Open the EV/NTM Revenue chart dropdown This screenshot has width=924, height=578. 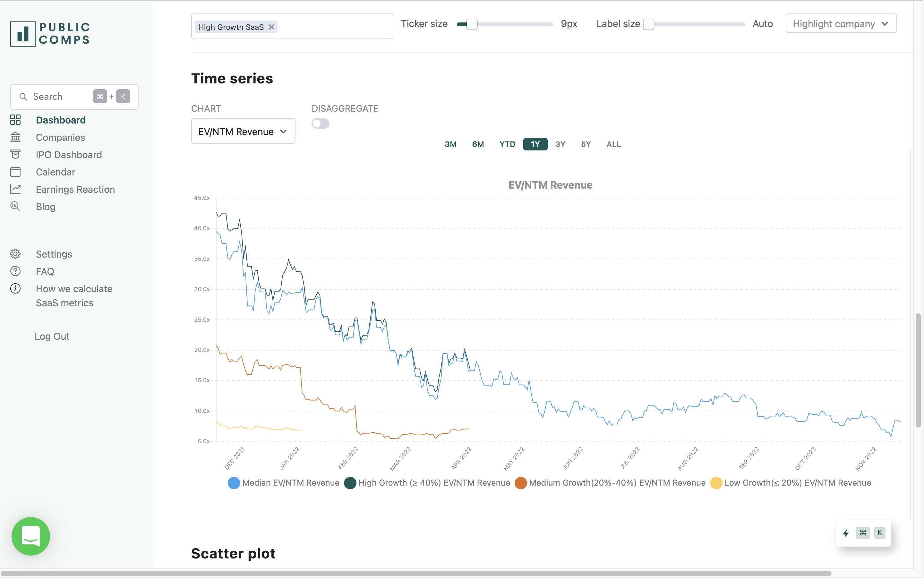243,131
